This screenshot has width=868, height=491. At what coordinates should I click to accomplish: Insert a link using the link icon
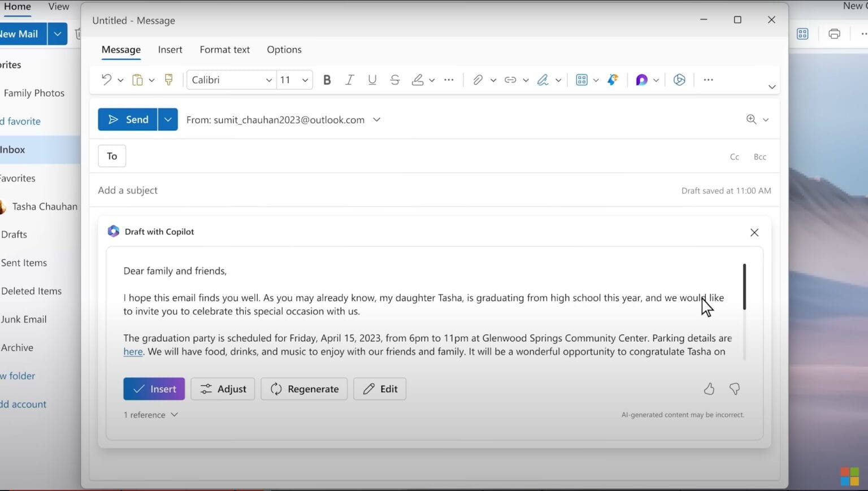[510, 80]
